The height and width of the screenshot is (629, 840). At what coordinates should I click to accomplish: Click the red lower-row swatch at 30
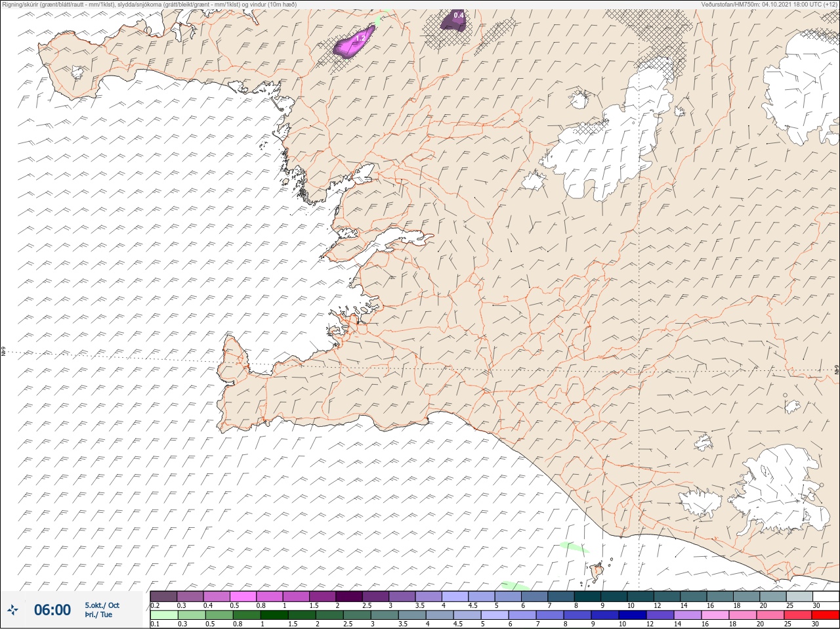pos(826,615)
